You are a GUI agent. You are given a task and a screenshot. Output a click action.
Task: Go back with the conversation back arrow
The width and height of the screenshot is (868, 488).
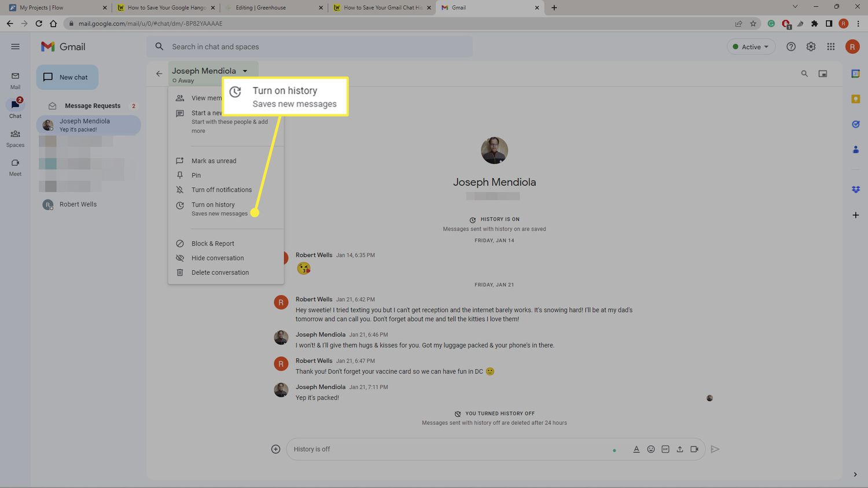coord(159,73)
